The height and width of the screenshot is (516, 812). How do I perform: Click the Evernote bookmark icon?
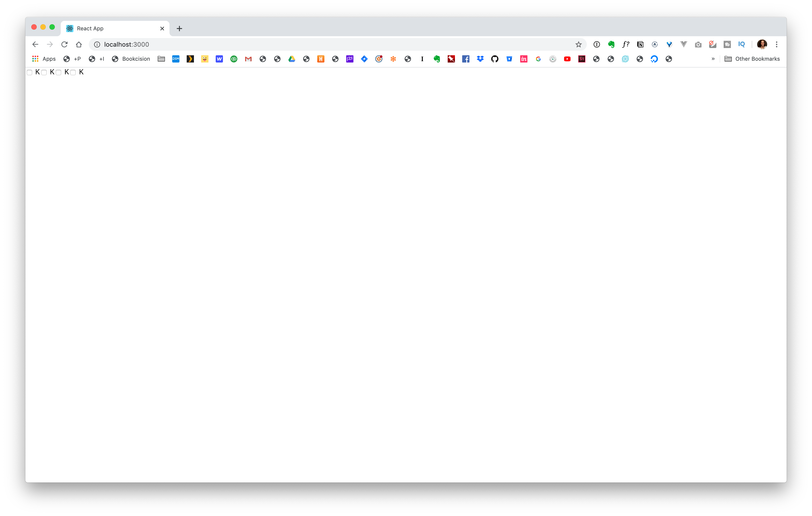point(436,59)
